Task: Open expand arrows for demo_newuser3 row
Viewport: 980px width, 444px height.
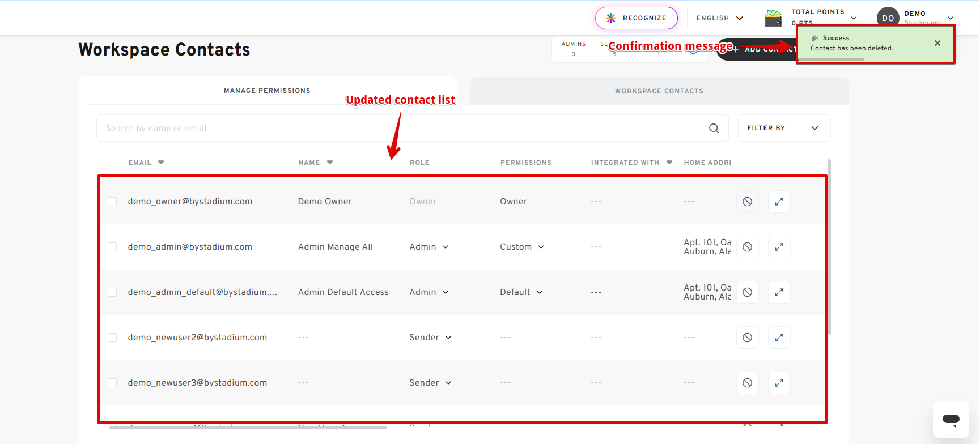Action: click(779, 383)
